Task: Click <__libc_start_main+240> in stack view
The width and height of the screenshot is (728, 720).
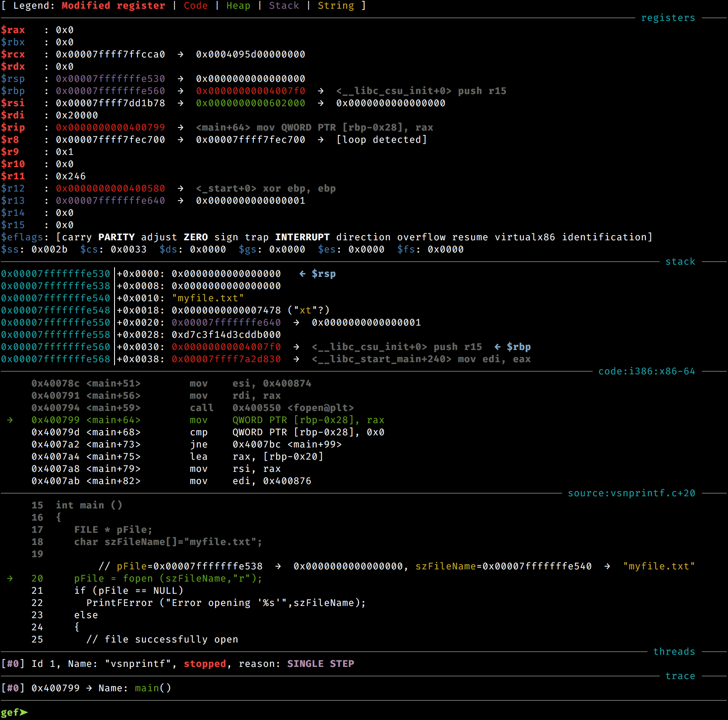Action: tap(381, 359)
